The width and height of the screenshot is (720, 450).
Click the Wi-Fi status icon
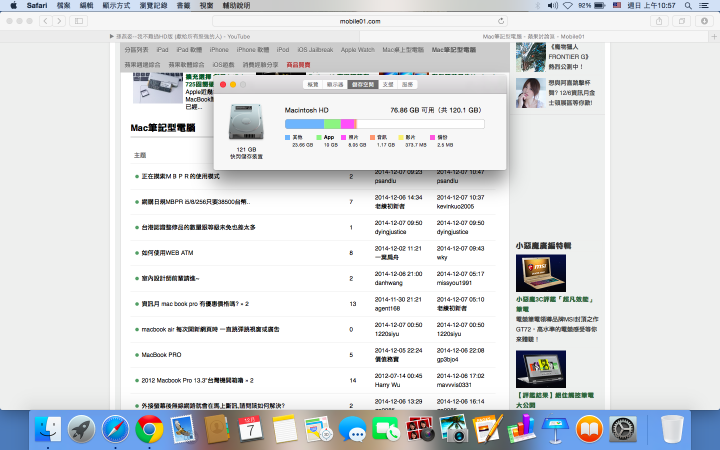568,6
